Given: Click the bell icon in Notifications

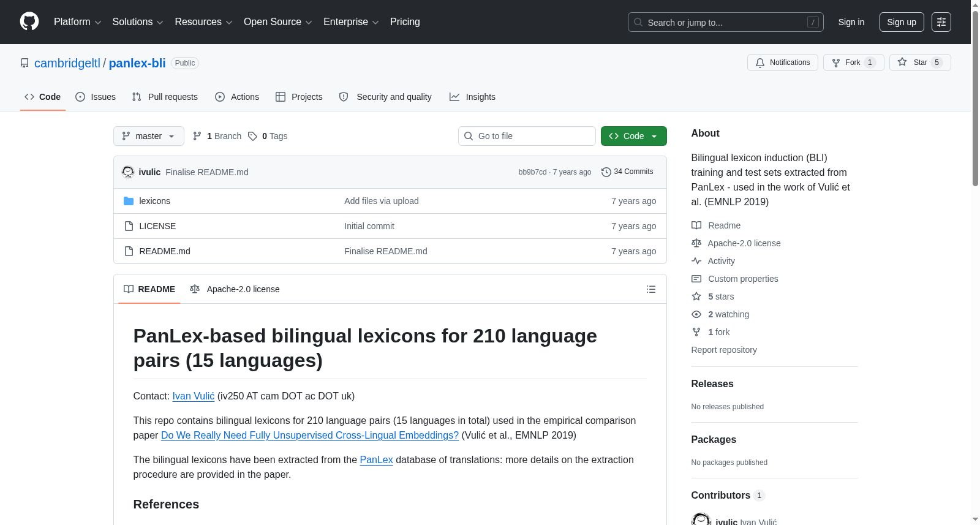Looking at the screenshot, I should point(760,62).
